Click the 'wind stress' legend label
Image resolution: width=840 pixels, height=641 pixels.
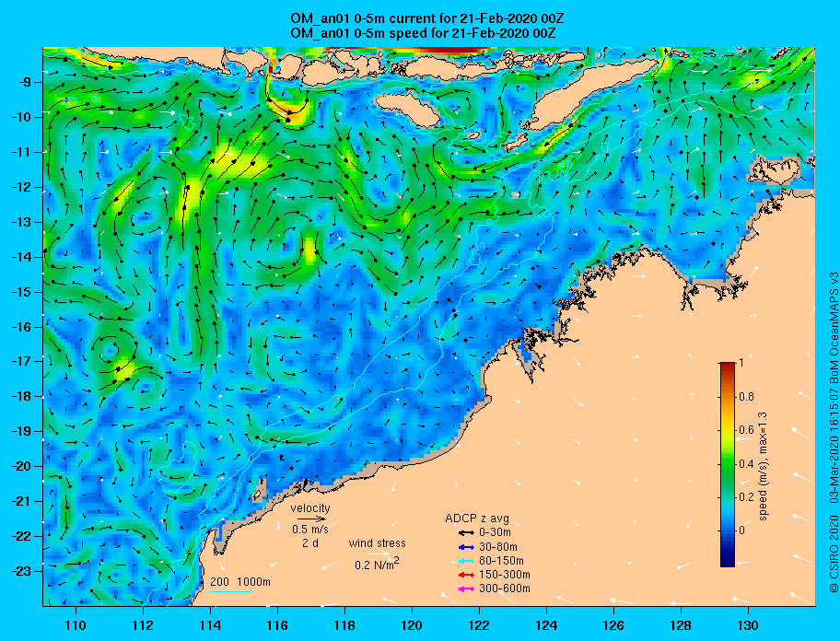(x=377, y=543)
